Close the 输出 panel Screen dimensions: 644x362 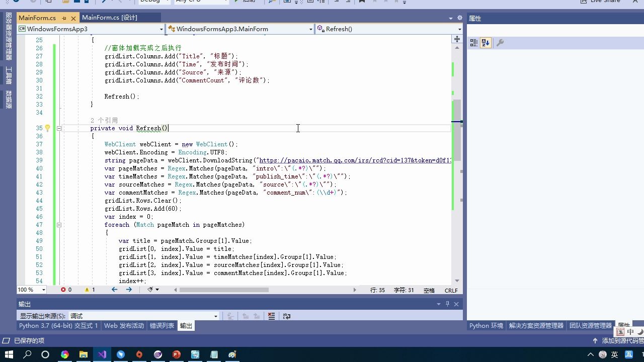[456, 304]
